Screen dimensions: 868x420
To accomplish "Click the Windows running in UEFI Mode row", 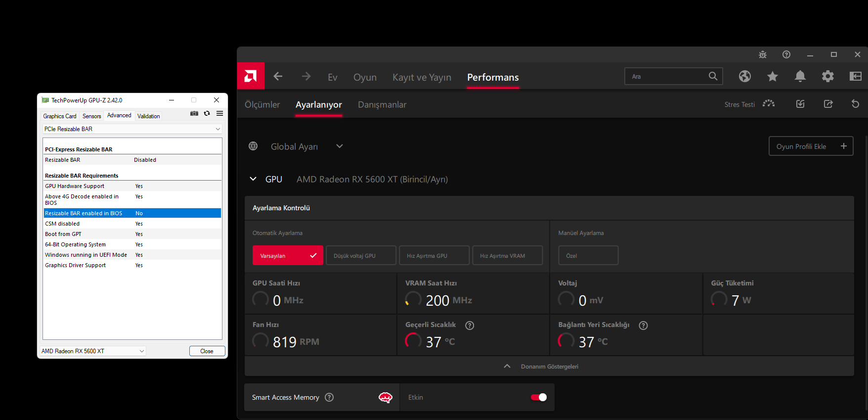I will pyautogui.click(x=132, y=255).
